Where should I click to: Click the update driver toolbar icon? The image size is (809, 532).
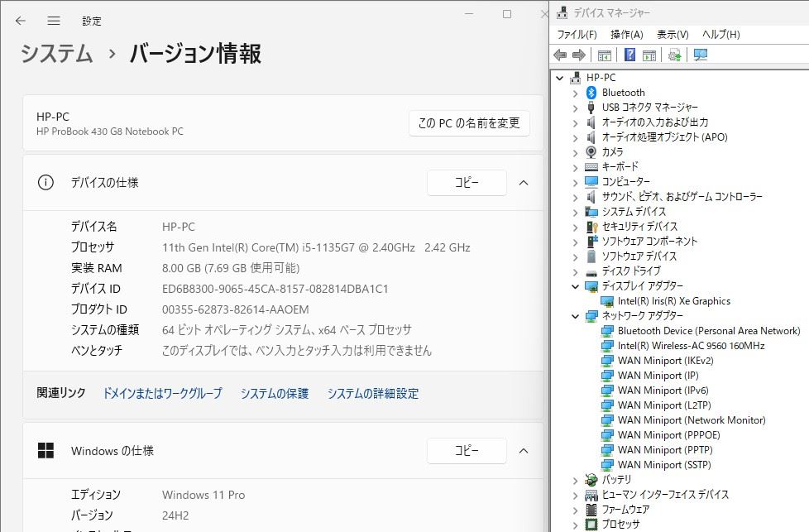[675, 55]
